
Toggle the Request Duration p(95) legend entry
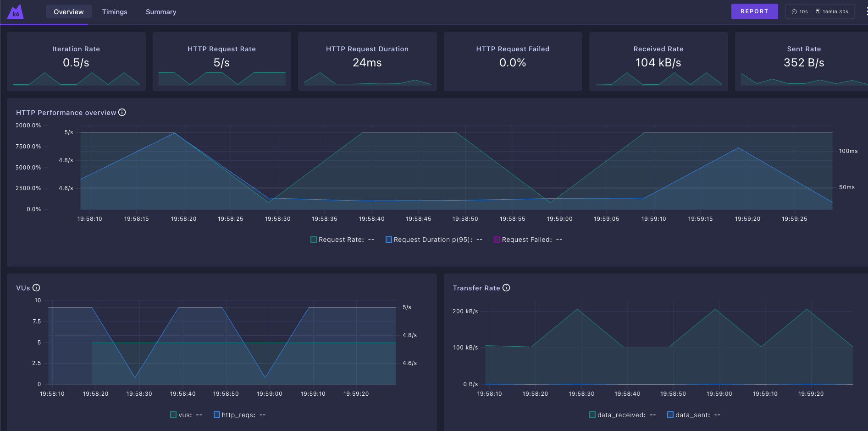[x=433, y=239]
